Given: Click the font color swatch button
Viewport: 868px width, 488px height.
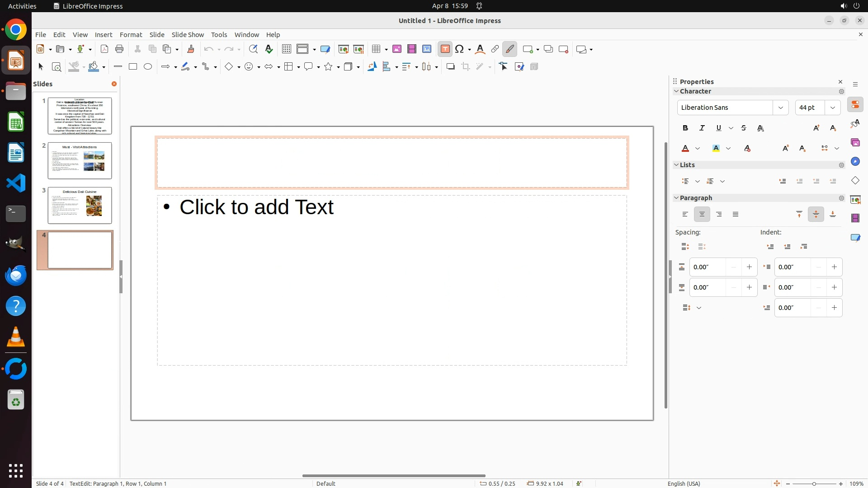Looking at the screenshot, I should tap(685, 149).
